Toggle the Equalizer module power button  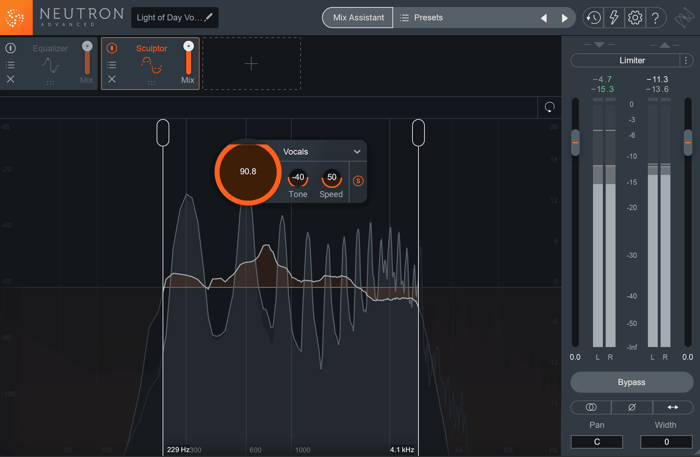[11, 48]
